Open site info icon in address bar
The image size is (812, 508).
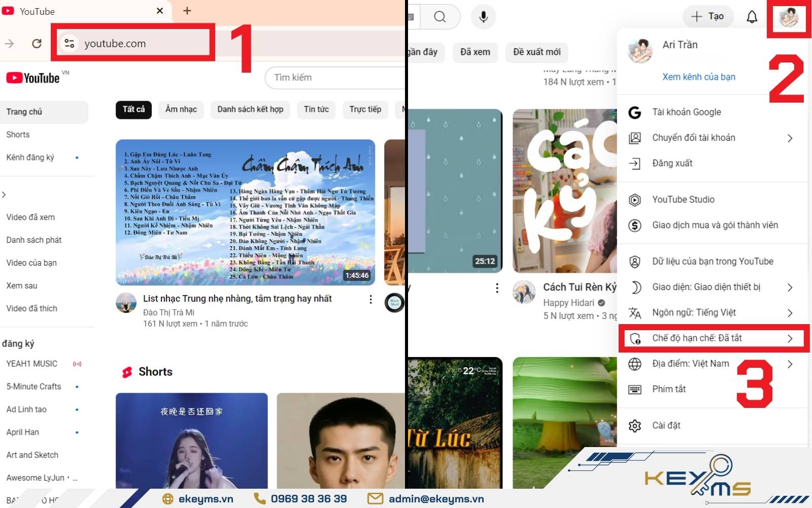(x=69, y=44)
